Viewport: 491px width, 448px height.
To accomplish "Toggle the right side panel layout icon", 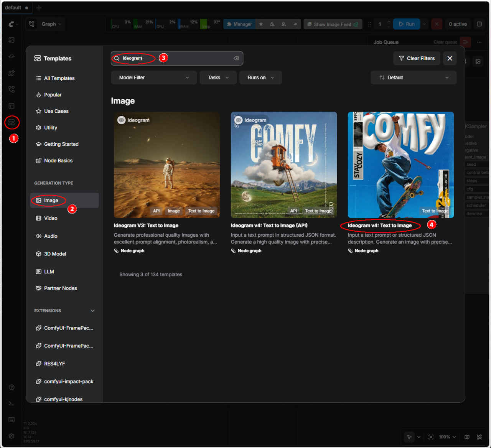I will point(479,24).
